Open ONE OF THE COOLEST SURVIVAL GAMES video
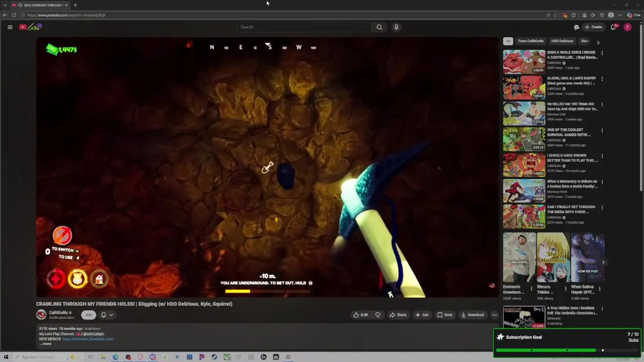This screenshot has height=362, width=644. [x=524, y=139]
